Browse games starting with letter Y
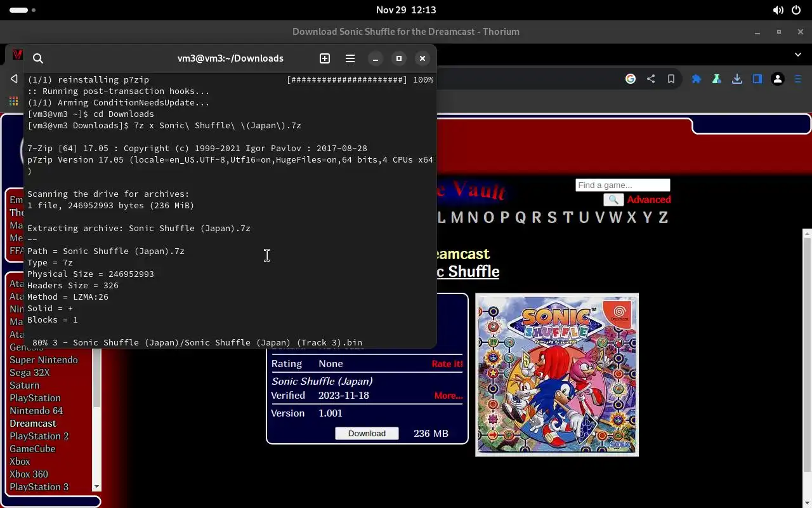This screenshot has width=812, height=508. coord(648,218)
